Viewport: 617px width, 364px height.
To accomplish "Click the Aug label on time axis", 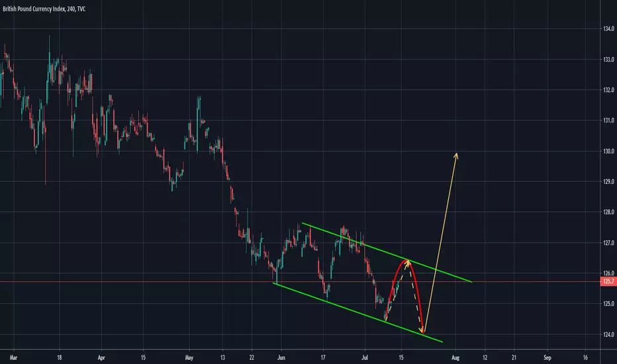I will [455, 357].
